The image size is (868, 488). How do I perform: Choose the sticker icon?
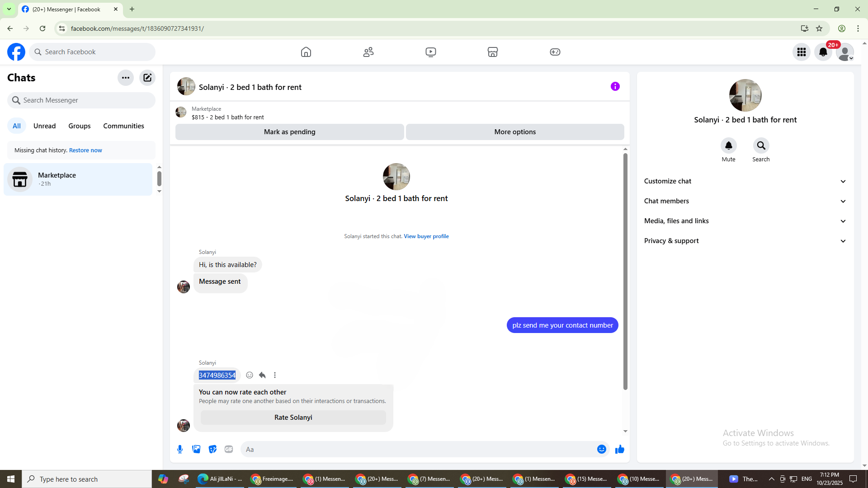(212, 449)
